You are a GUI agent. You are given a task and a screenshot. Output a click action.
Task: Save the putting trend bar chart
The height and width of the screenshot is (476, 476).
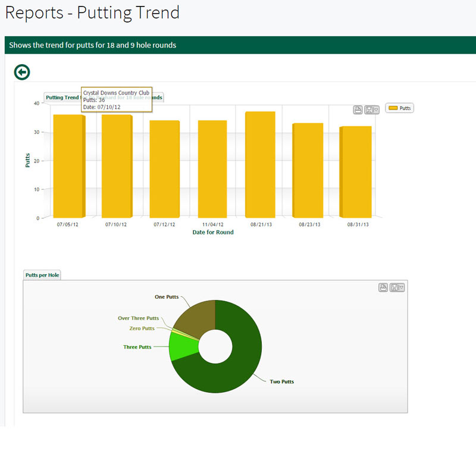[369, 109]
